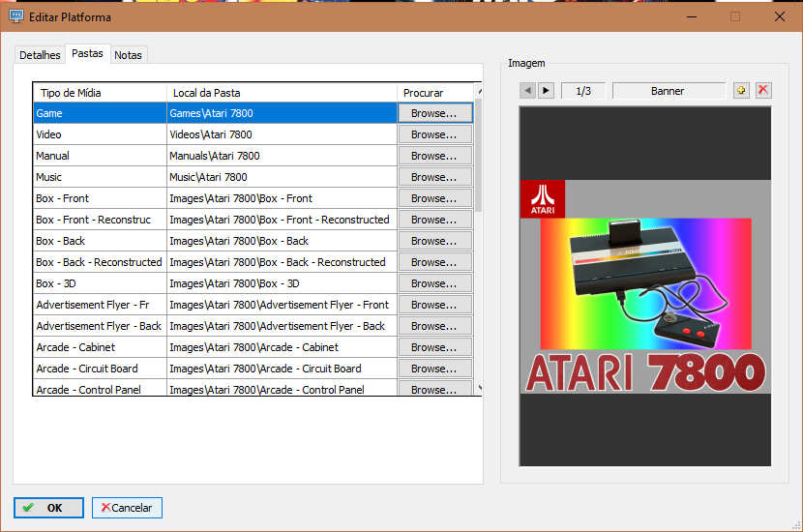The image size is (803, 532).
Task: Browse for the Arcade - Cabinet folder
Action: pyautogui.click(x=434, y=347)
